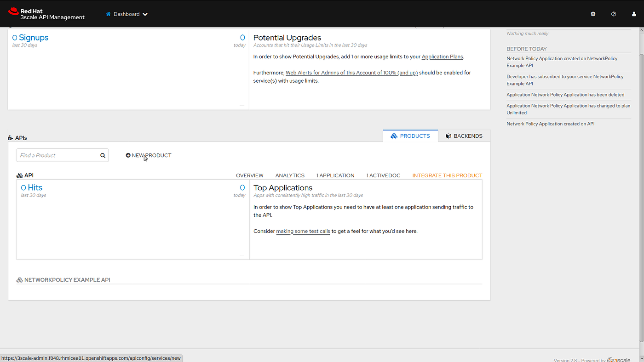Screen dimensions: 644x362
Task: Click the 'Nothing much really' text
Action: [528, 33]
